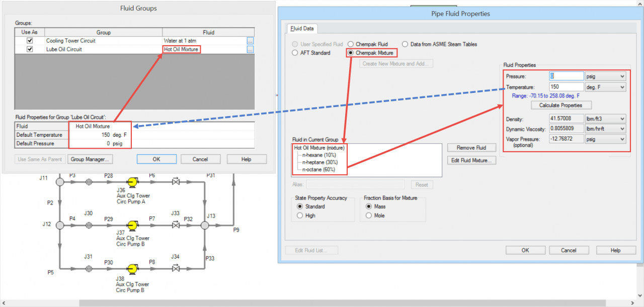Click valve junction J34 icon
This screenshot has height=307, width=644.
click(x=176, y=269)
